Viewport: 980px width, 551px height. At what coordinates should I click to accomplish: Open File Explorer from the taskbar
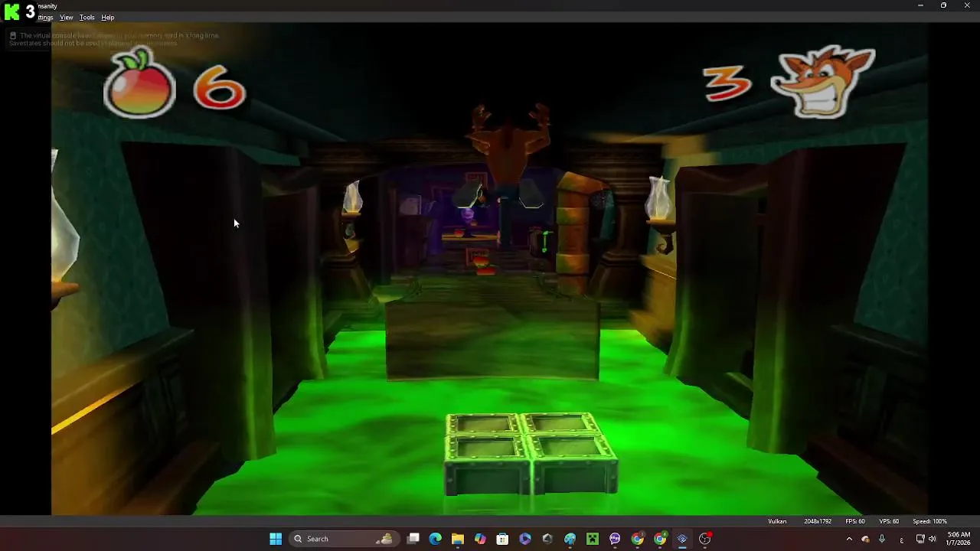click(x=458, y=539)
